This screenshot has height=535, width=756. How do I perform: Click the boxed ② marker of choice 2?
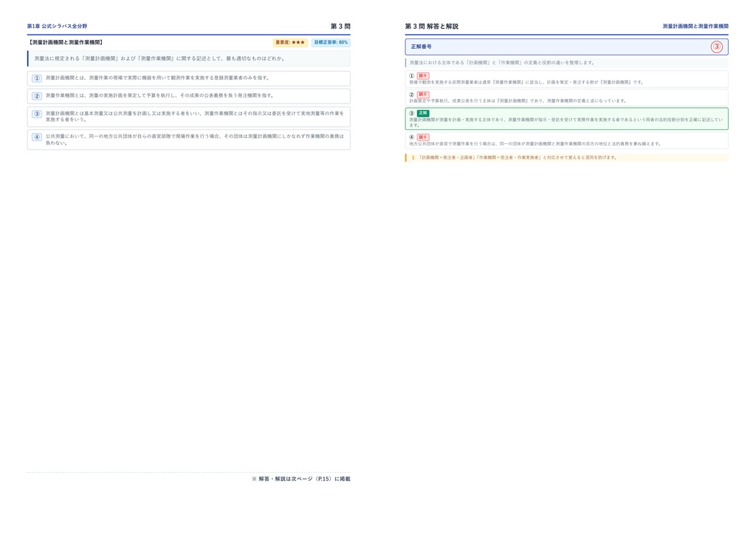coord(37,96)
